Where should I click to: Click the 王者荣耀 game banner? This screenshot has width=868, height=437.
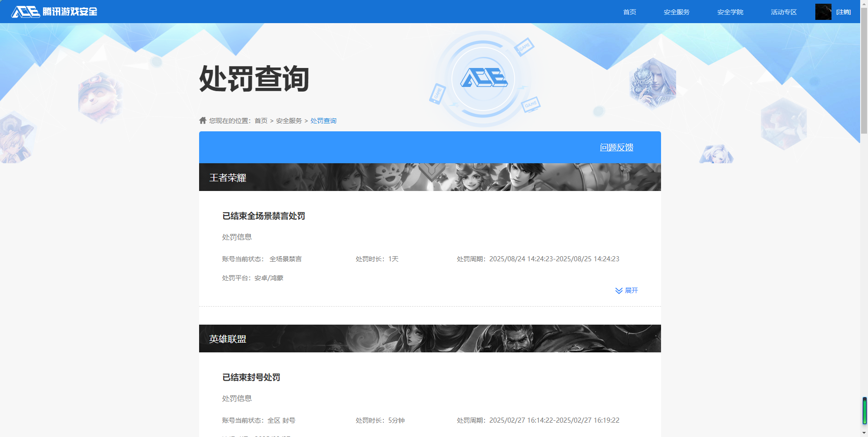coord(430,177)
